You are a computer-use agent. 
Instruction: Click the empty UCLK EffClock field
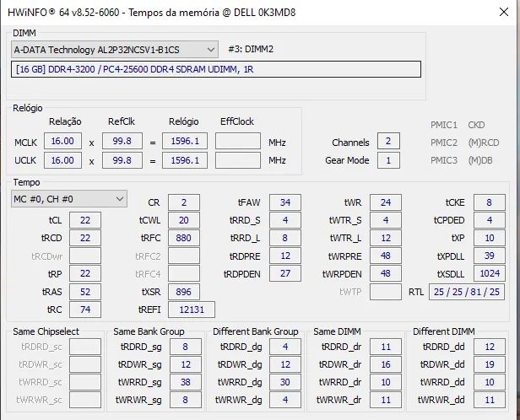238,160
